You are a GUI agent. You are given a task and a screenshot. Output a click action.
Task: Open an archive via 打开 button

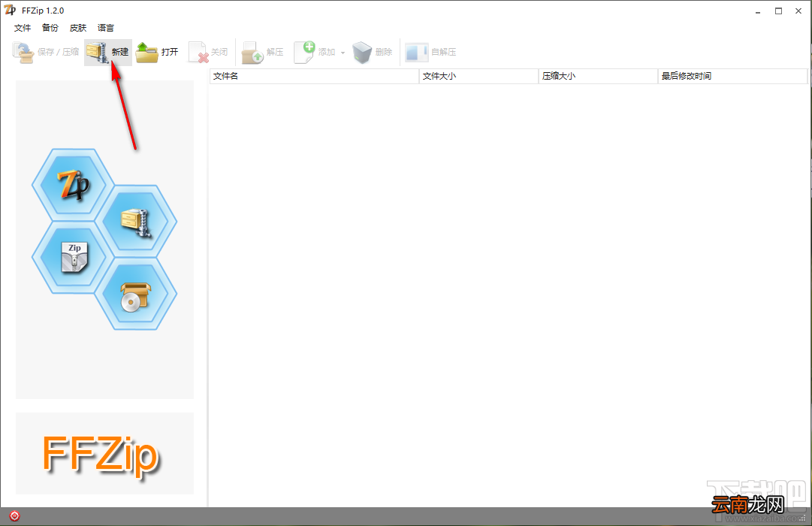[x=158, y=53]
